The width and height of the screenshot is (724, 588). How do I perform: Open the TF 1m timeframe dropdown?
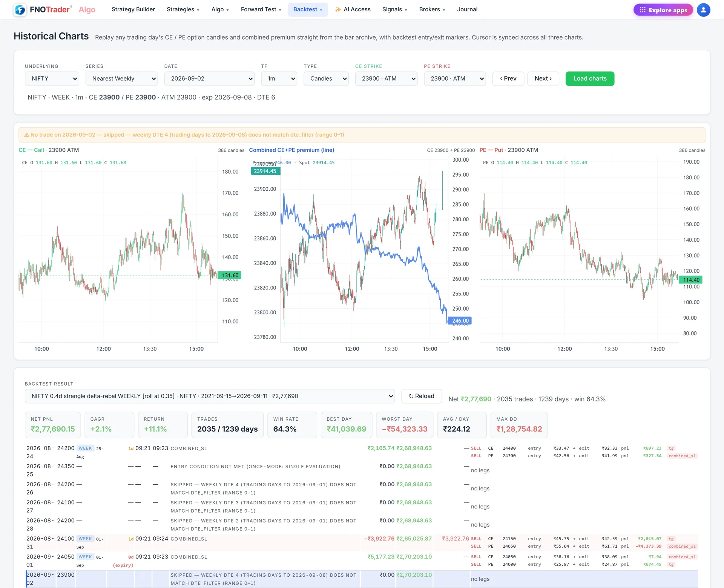(x=279, y=78)
